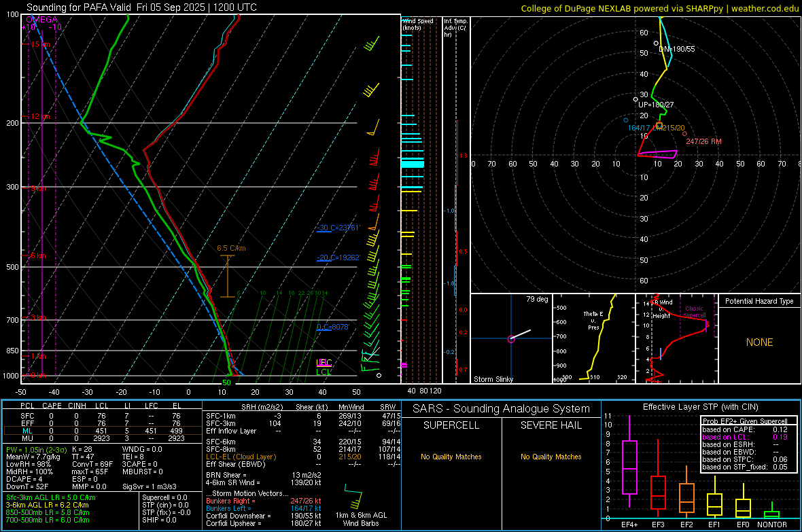Screen dimensions: 802x532
Task: Select the 'DCAPE = 4' value
Action: pyautogui.click(x=24, y=479)
